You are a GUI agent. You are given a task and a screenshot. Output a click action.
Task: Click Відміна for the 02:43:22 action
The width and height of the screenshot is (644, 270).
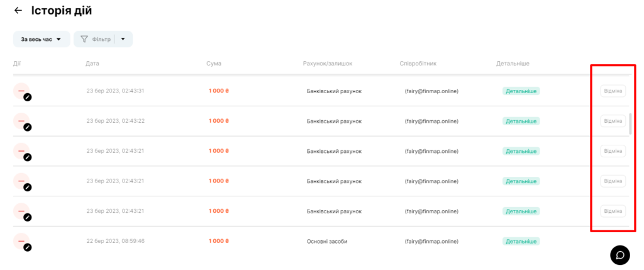(x=613, y=121)
